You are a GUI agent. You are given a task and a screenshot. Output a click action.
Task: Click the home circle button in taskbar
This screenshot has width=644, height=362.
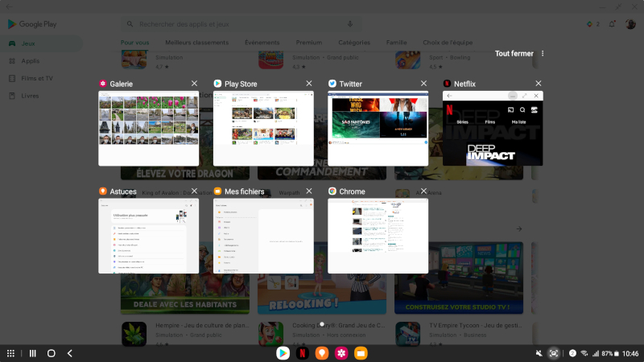pos(51,353)
